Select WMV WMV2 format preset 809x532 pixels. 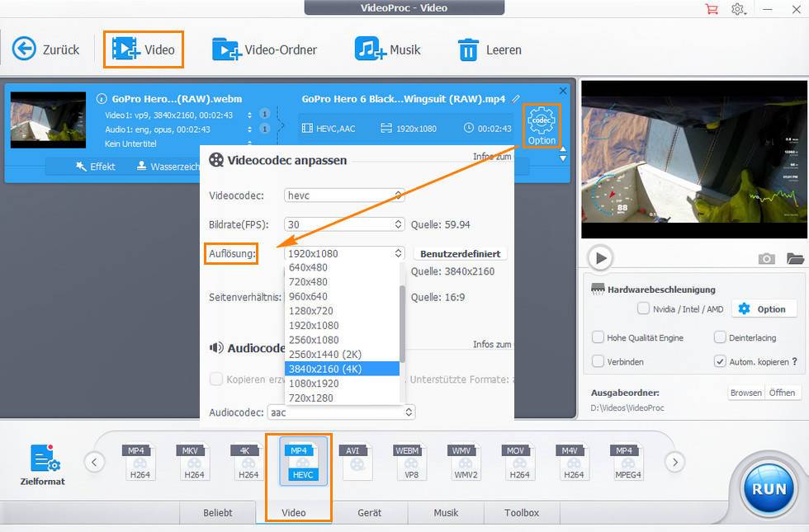pos(465,463)
